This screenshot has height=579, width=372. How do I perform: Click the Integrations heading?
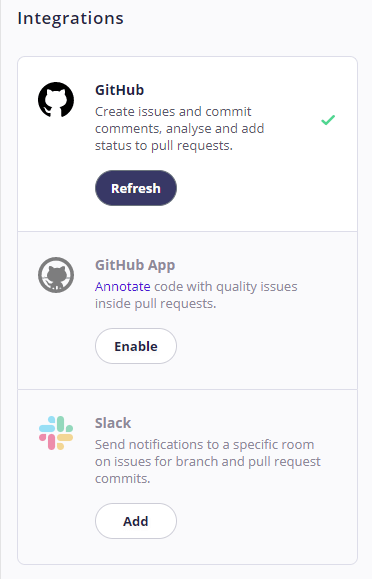(71, 18)
